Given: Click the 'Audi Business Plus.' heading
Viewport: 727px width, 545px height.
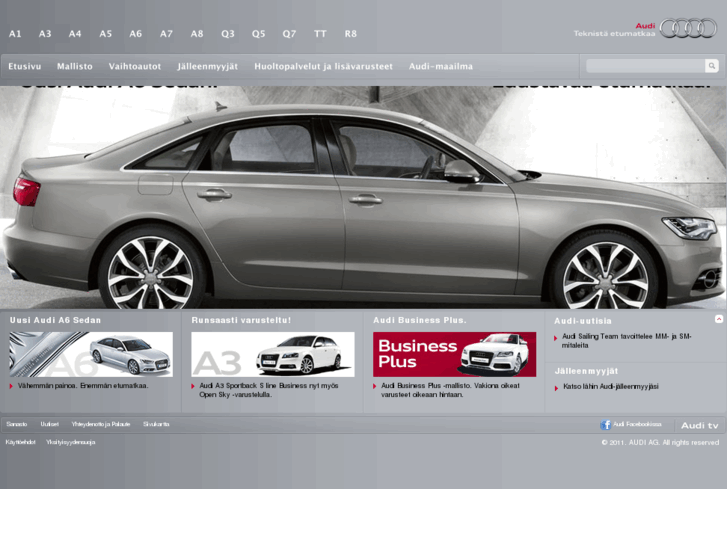Looking at the screenshot, I should (x=420, y=320).
